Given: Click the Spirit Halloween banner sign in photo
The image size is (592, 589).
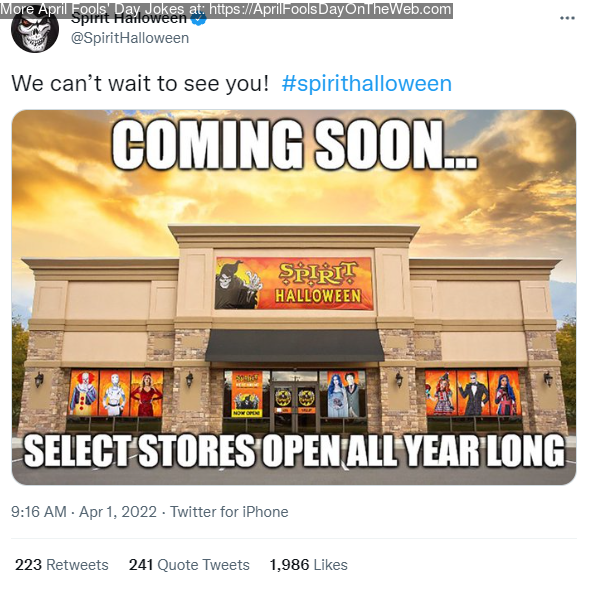Looking at the screenshot, I should click(x=294, y=283).
